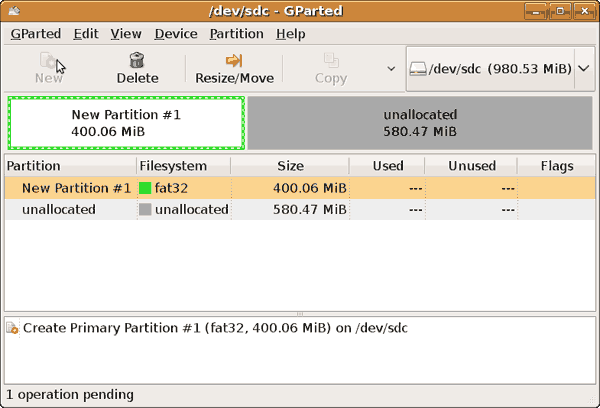Screen dimensions: 600x408
Task: Sort by the Used column header
Action: point(387,166)
